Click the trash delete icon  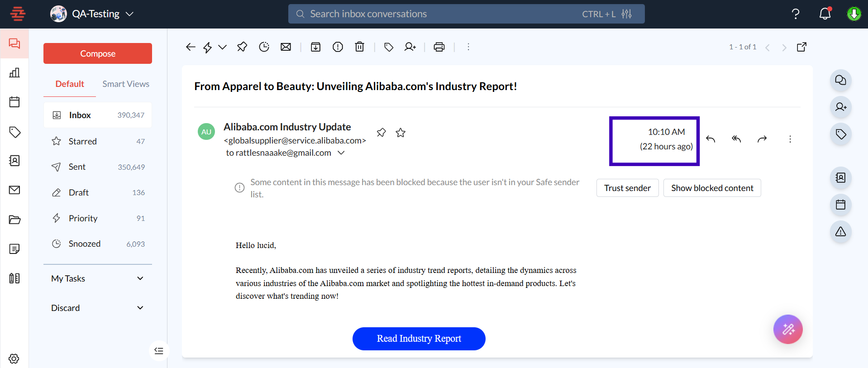[x=359, y=47]
